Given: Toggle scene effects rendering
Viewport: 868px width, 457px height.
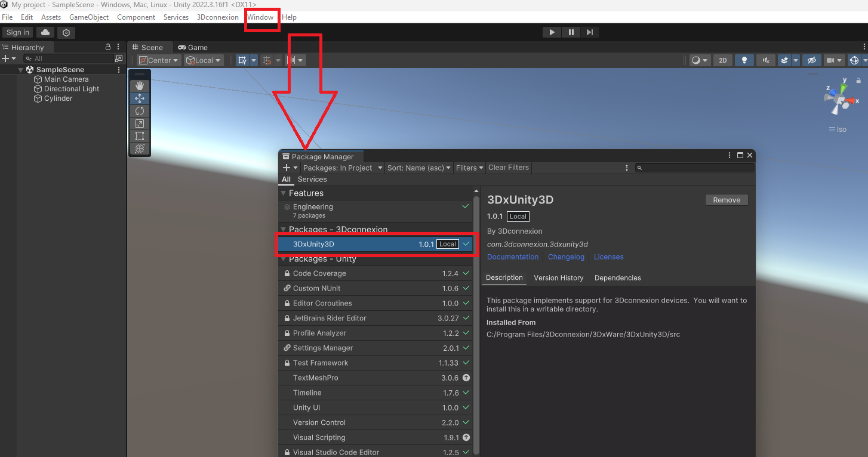Looking at the screenshot, I should point(784,60).
